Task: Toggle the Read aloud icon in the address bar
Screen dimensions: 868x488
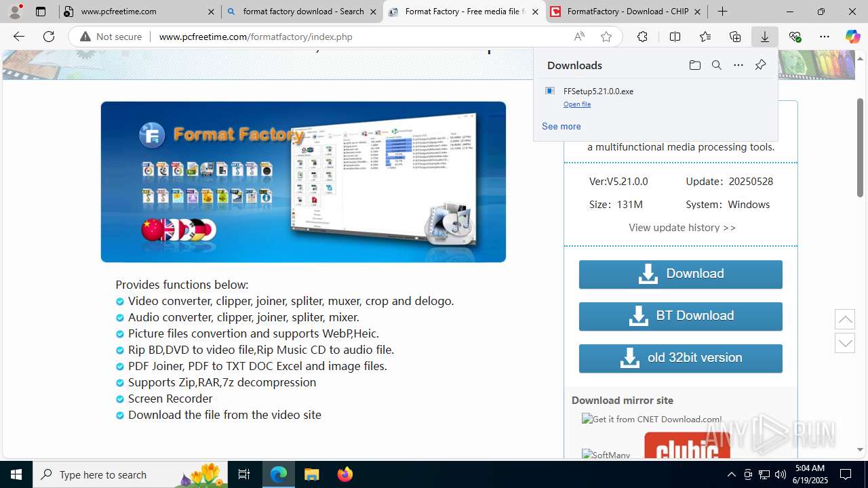Action: (x=579, y=37)
